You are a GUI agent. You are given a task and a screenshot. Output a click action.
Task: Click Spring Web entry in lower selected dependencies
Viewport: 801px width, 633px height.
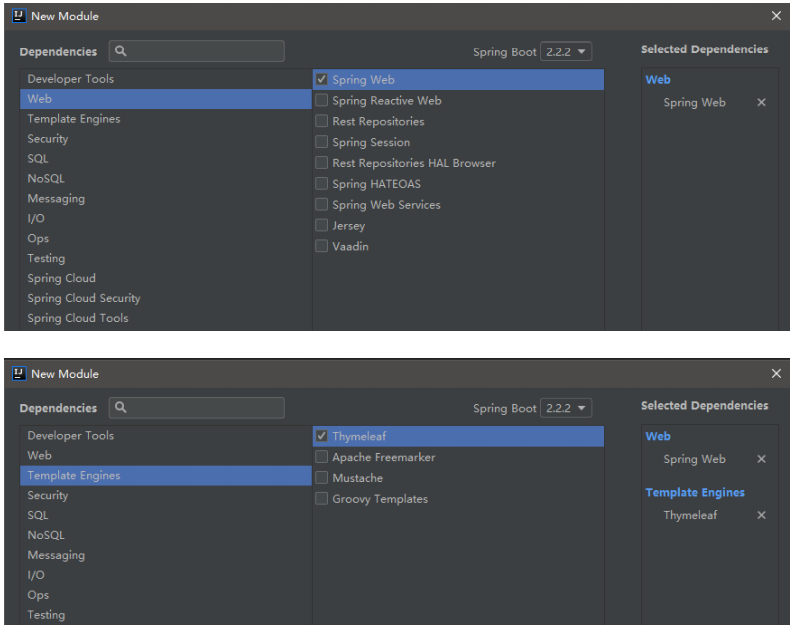(694, 459)
